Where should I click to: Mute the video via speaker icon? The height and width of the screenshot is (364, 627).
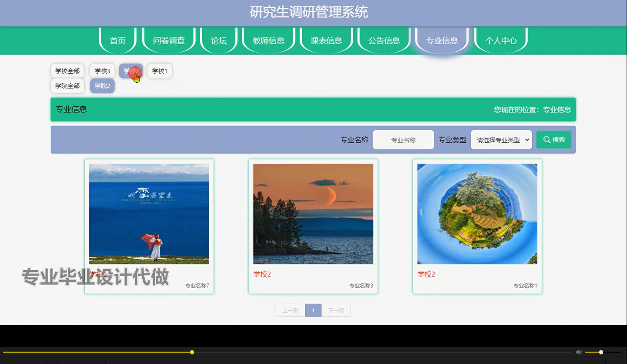(x=579, y=352)
